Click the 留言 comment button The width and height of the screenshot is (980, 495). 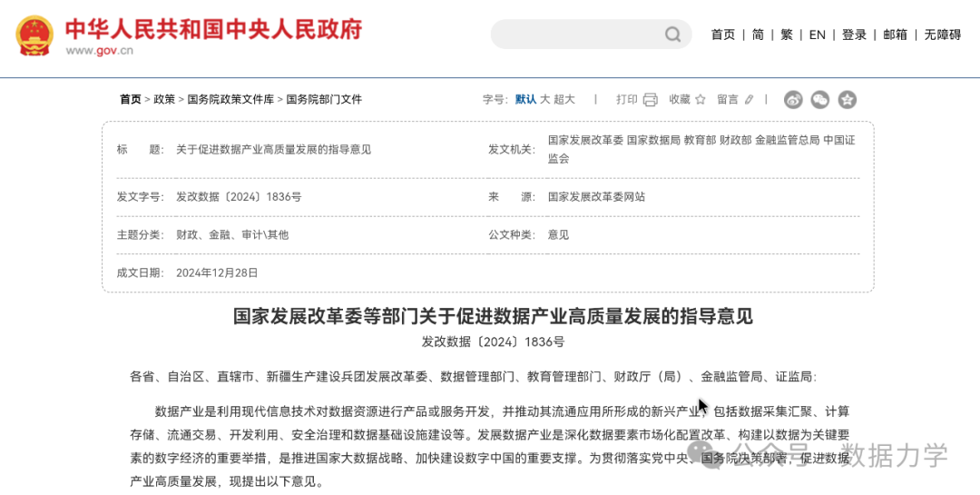coord(728,99)
